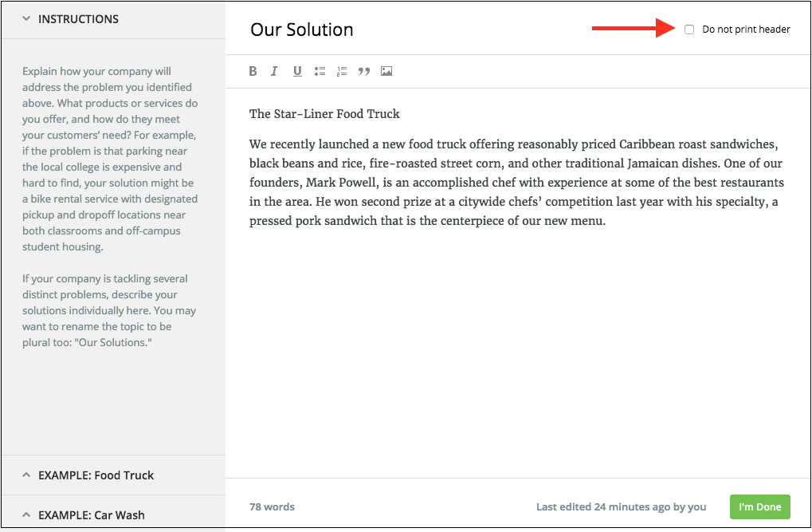812x532 pixels.
Task: Click the empty editor area below text
Action: pos(518,353)
